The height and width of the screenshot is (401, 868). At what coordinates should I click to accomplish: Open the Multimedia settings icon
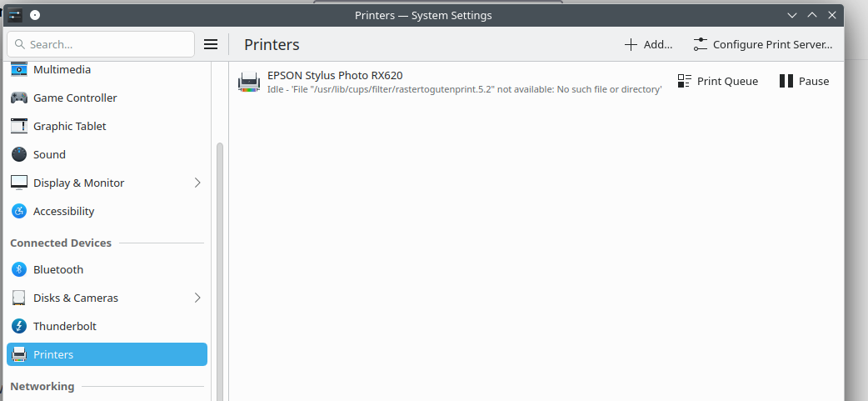point(19,69)
